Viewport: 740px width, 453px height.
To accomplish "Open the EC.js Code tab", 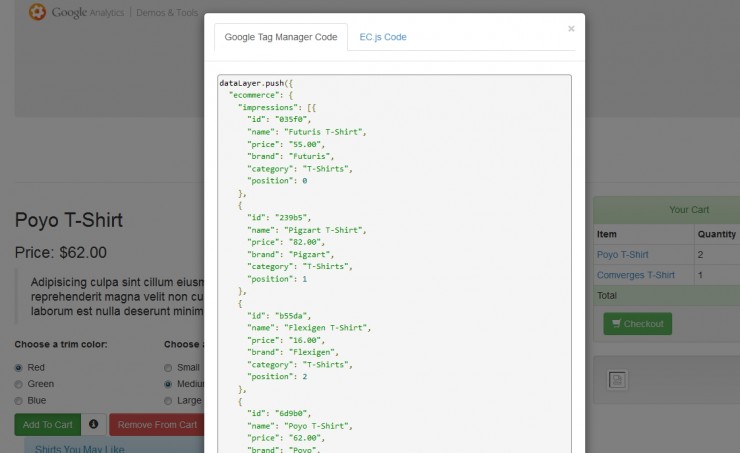I will tap(383, 37).
